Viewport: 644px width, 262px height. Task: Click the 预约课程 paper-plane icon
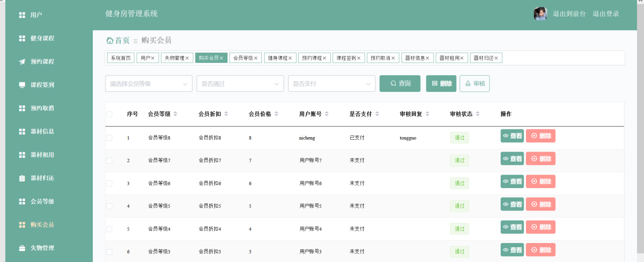click(x=22, y=62)
